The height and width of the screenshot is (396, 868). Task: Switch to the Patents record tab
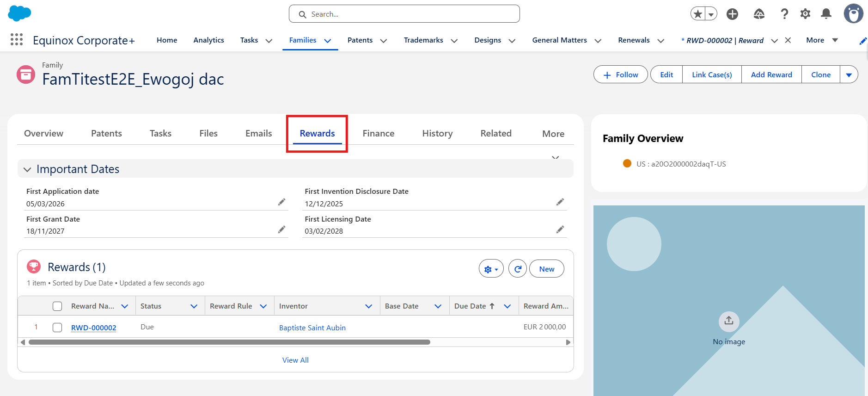coord(107,133)
